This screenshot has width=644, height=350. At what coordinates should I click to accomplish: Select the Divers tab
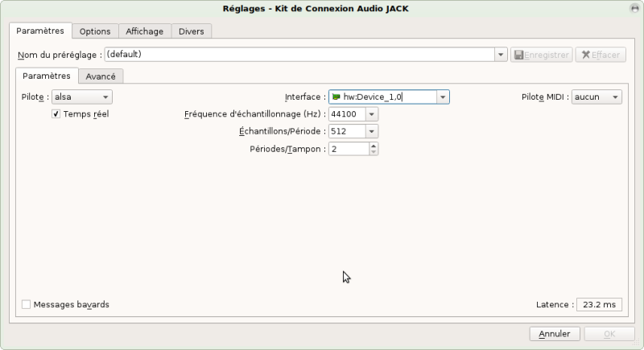[191, 31]
